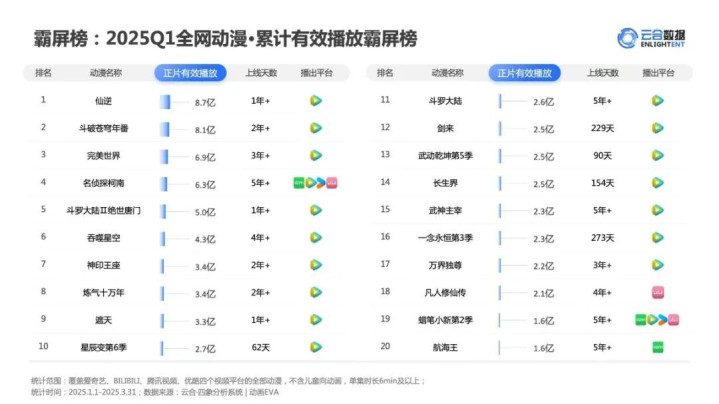Click the Tencent Video icon for 遮天
The height and width of the screenshot is (404, 719).
click(315, 320)
